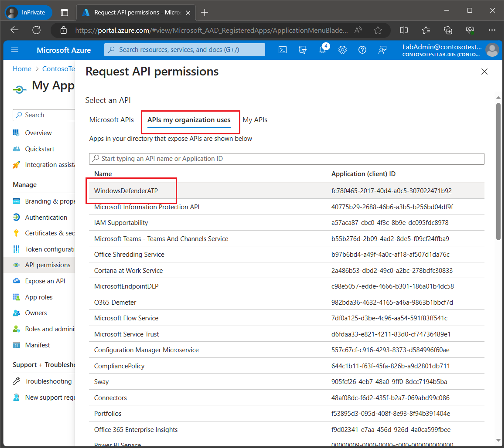Viewport: 504px width, 448px height.
Task: Open Help question mark icon
Action: point(362,50)
